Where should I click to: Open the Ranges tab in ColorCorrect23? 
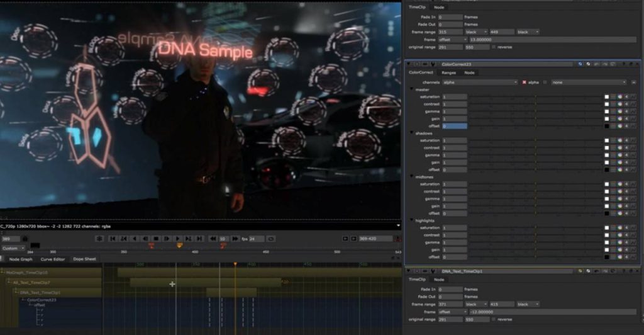(448, 73)
